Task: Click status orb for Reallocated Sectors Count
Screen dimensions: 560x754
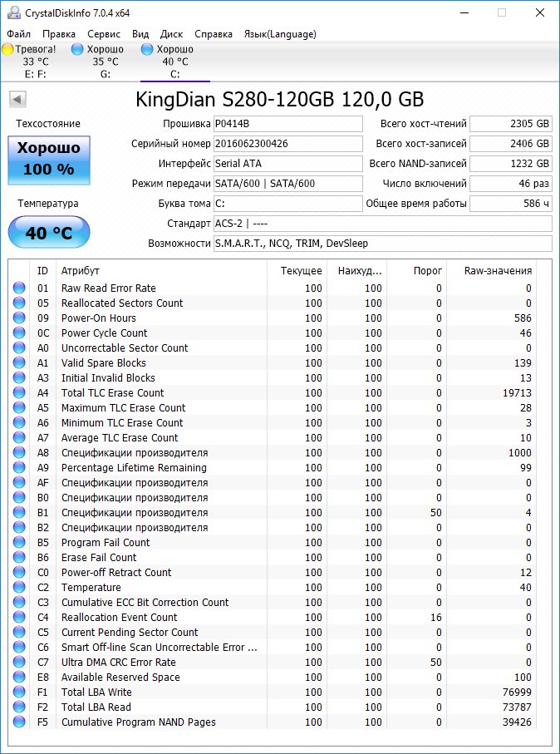Action: tap(19, 303)
